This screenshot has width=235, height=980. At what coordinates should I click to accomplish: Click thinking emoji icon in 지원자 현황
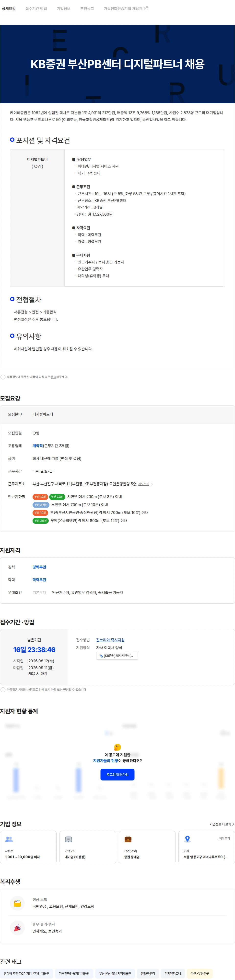[x=117, y=747]
